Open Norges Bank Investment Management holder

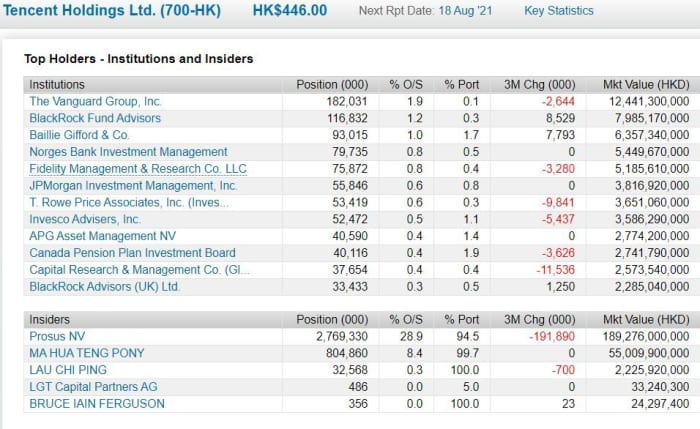[x=128, y=152]
